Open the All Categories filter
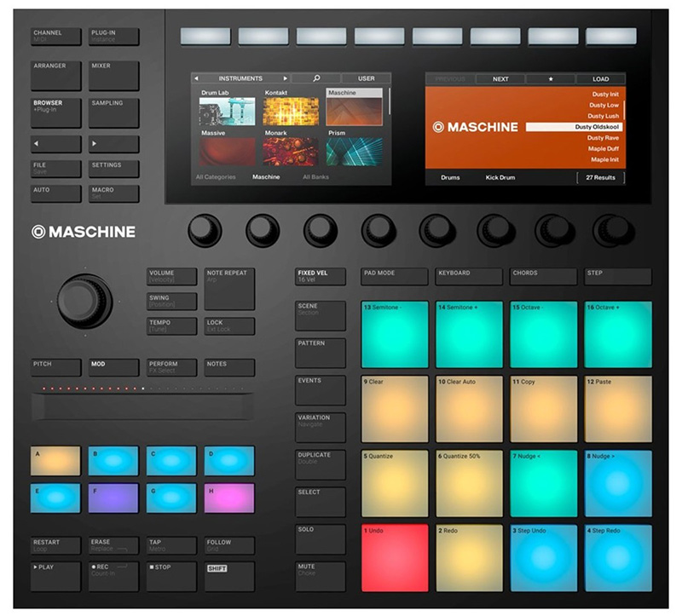The width and height of the screenshot is (682, 616). (x=216, y=177)
